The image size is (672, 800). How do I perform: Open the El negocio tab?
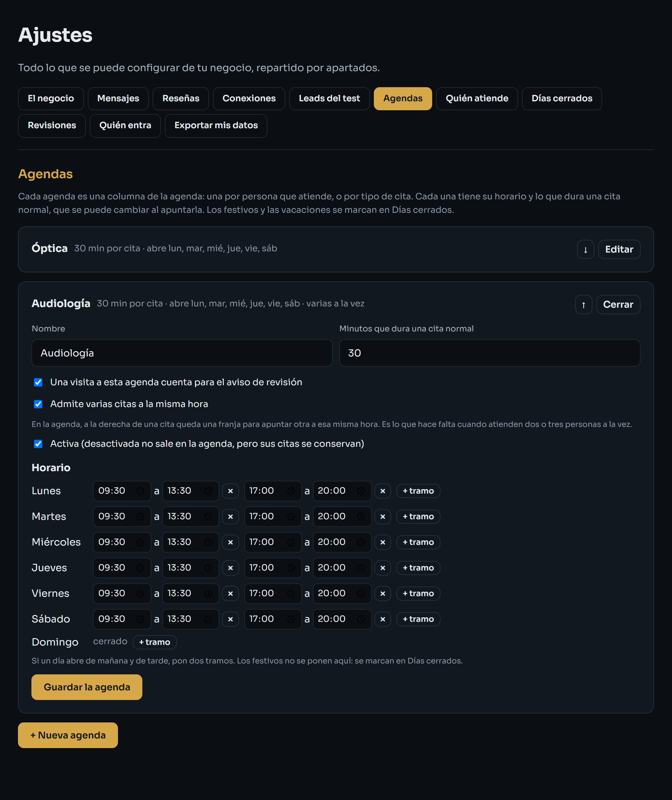point(51,99)
